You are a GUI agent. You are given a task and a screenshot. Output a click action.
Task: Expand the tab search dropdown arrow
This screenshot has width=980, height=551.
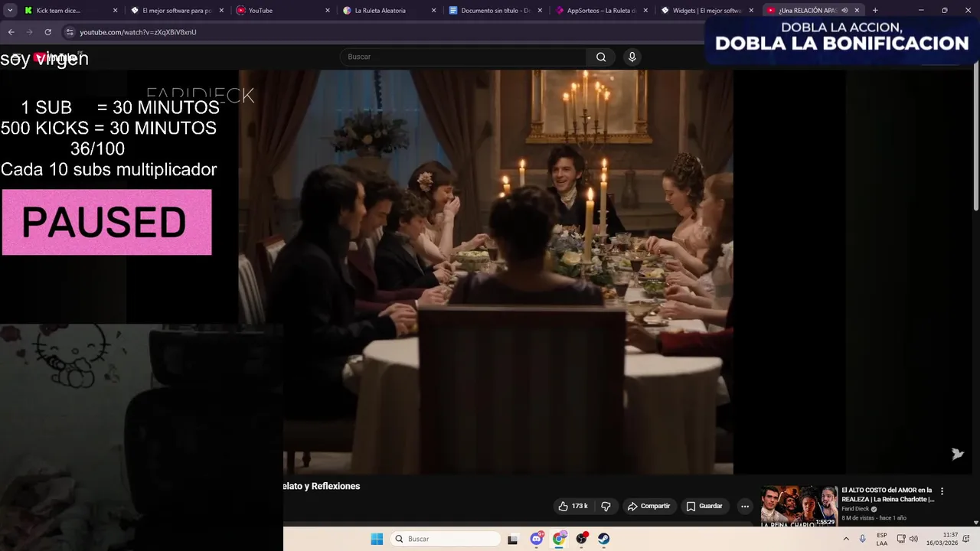point(11,11)
